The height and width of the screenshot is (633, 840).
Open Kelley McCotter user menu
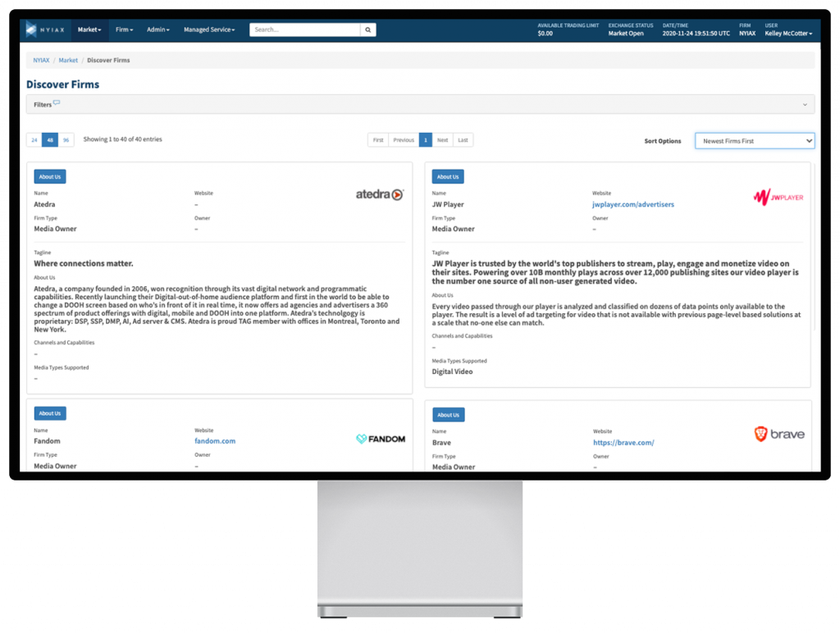[x=788, y=33]
